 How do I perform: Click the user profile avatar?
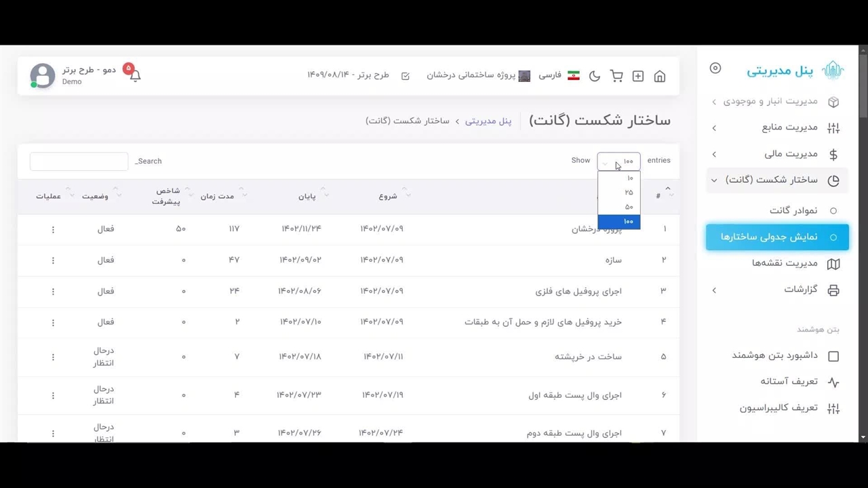tap(43, 76)
